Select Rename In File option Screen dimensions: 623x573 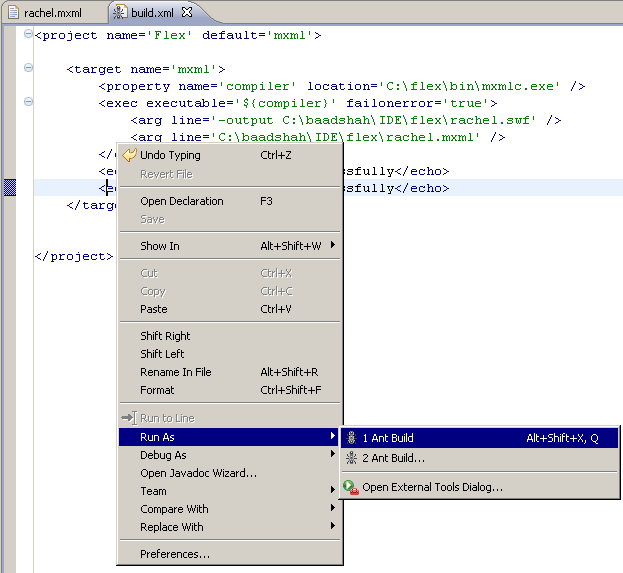click(230, 372)
